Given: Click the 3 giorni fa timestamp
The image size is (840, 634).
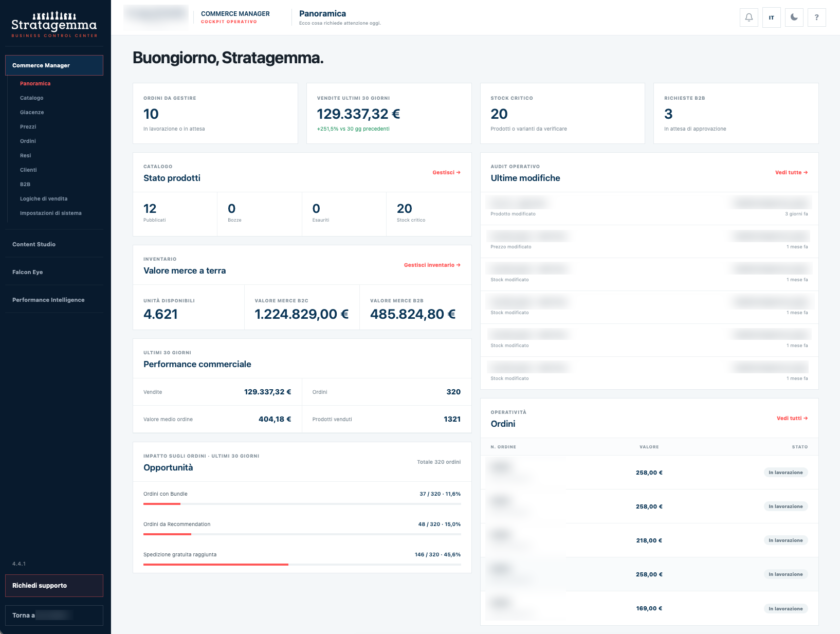Looking at the screenshot, I should [x=796, y=214].
